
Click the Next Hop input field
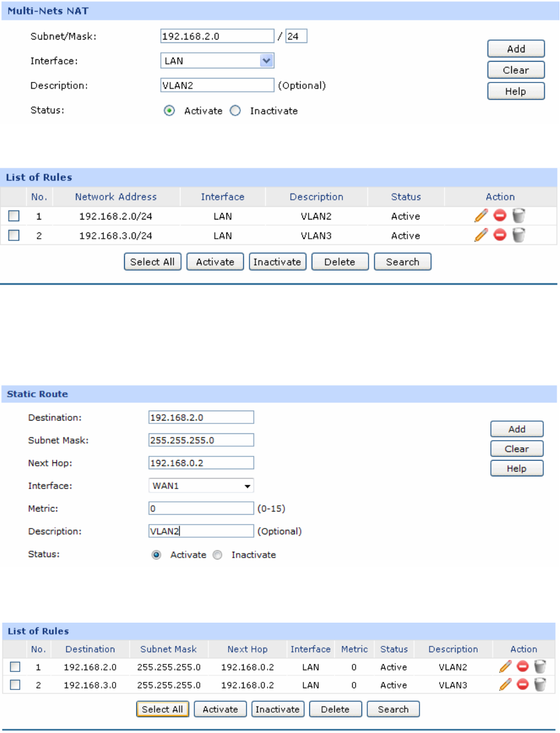[201, 463]
